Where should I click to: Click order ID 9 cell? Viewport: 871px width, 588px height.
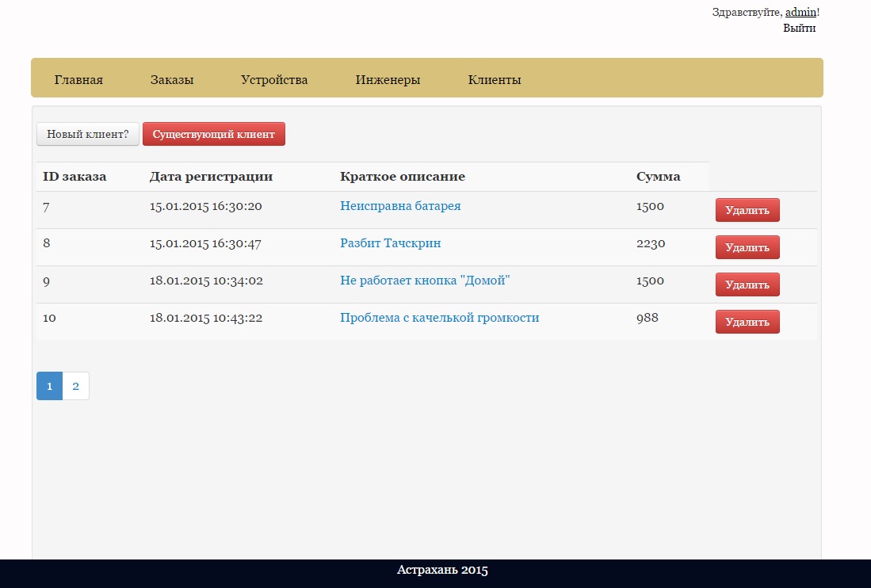coord(46,281)
